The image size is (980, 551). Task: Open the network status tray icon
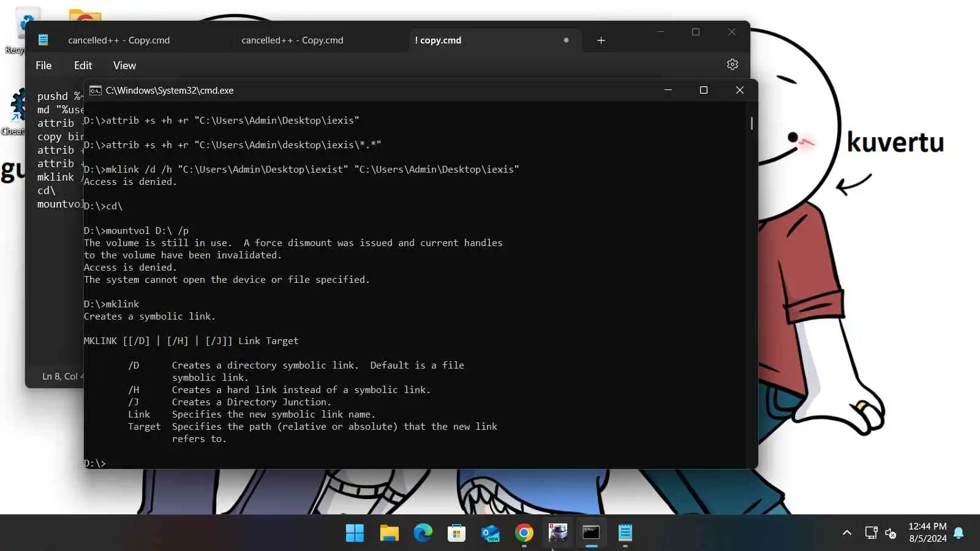871,533
